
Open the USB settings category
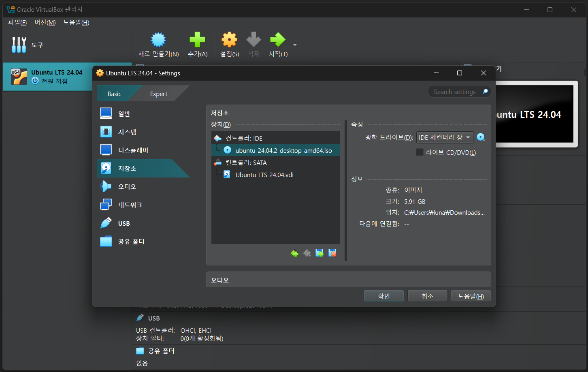click(143, 223)
